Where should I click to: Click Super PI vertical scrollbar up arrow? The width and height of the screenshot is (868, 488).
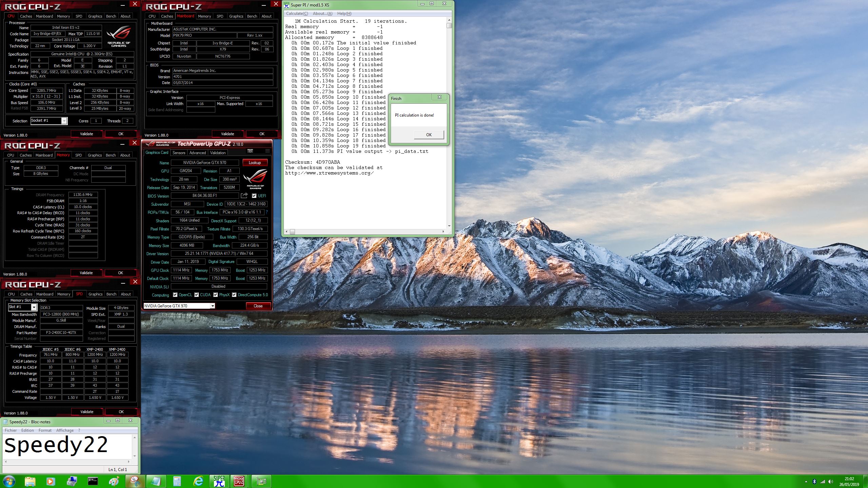(x=449, y=20)
